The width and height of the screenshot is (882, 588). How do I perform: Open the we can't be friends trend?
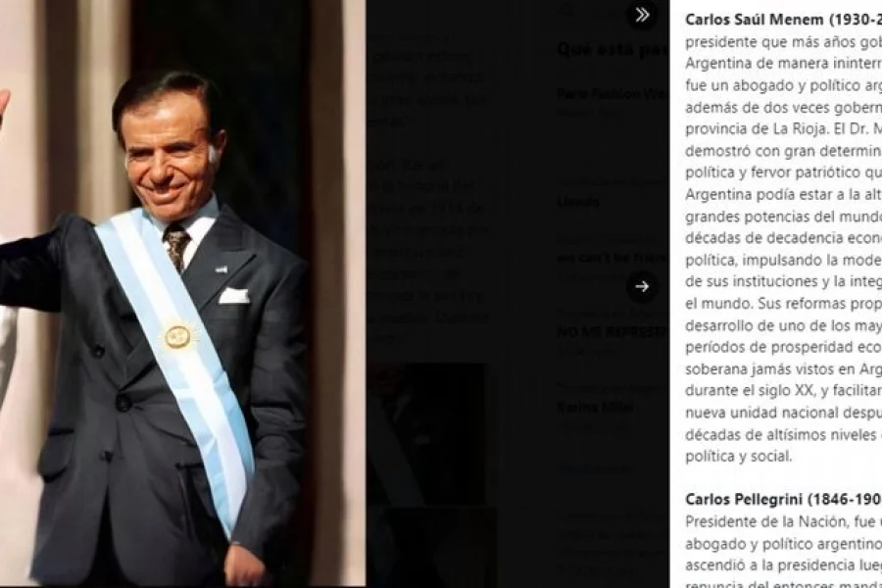(x=612, y=258)
